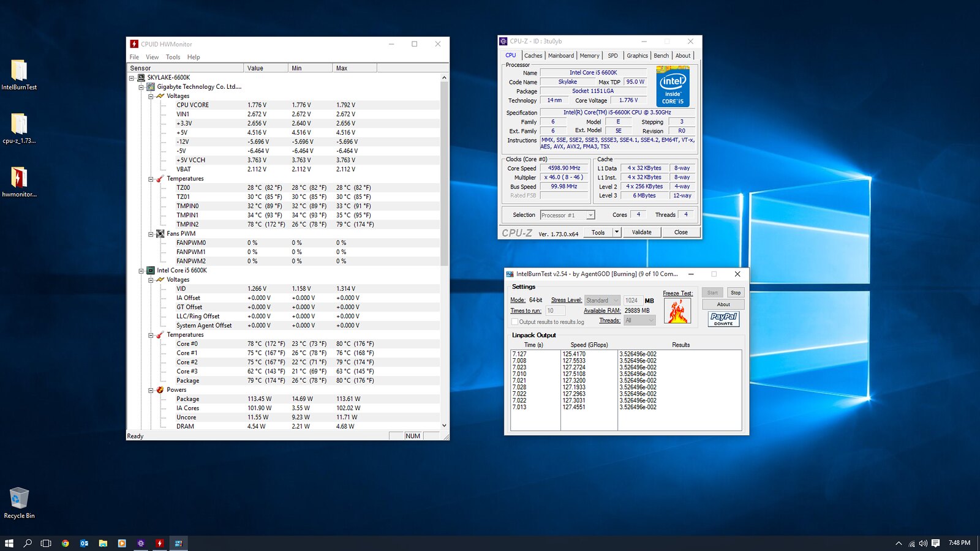Switch to CPU-Z Bench tab

point(661,56)
